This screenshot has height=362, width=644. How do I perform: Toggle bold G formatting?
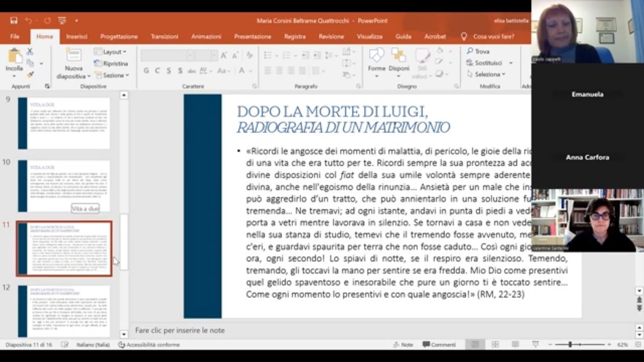pyautogui.click(x=146, y=71)
